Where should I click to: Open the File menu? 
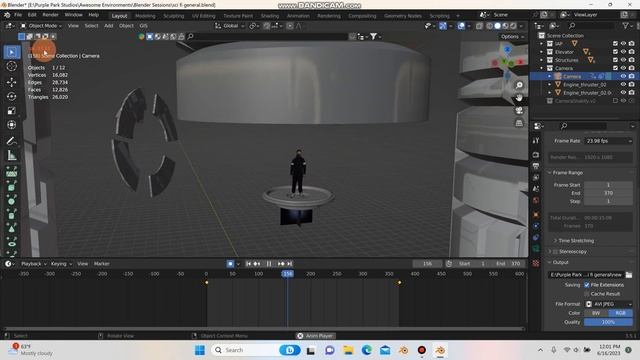tap(18, 15)
